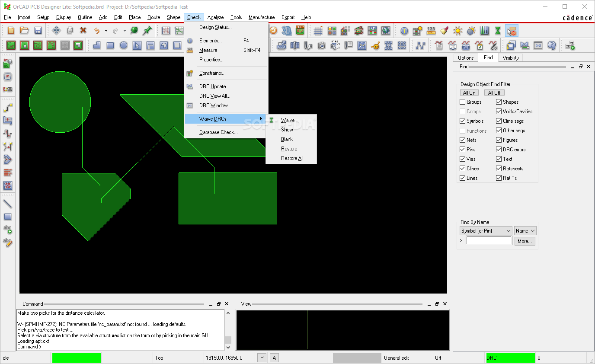Click the Dehighlight broom icon
The image size is (595, 364).
tap(445, 30)
